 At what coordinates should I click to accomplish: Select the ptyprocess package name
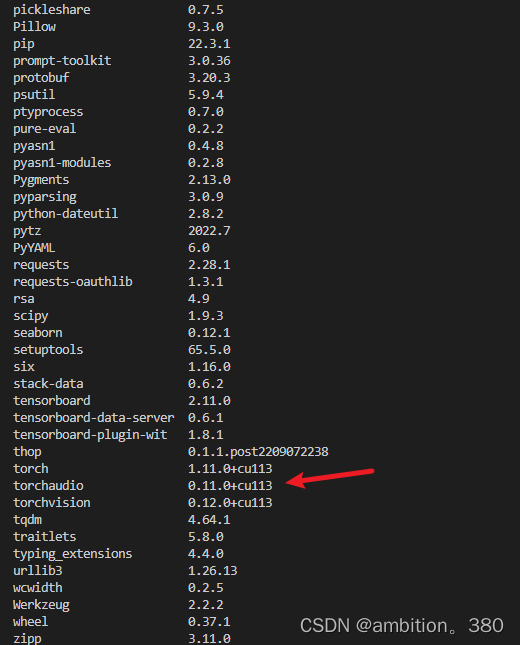coord(48,112)
